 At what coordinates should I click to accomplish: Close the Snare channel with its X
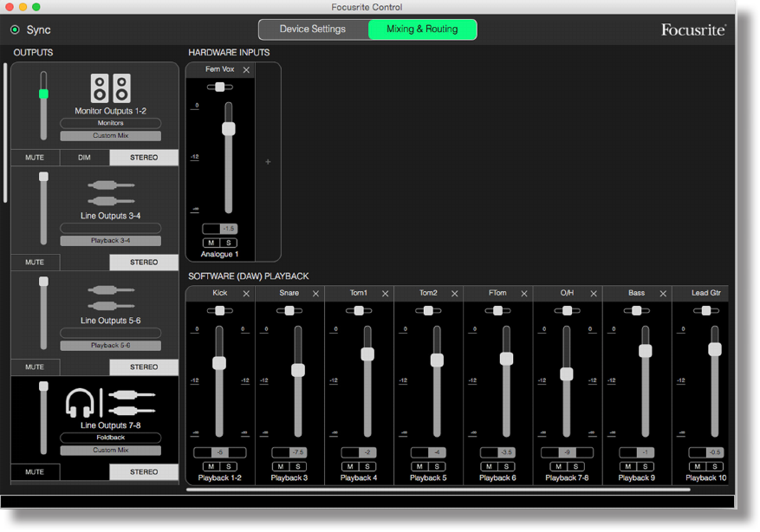[315, 294]
